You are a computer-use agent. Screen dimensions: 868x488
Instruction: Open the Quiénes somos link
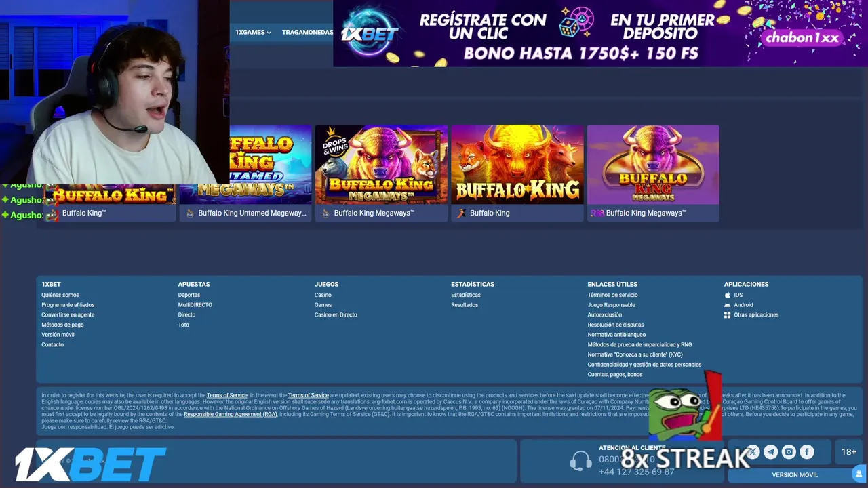[x=60, y=295]
